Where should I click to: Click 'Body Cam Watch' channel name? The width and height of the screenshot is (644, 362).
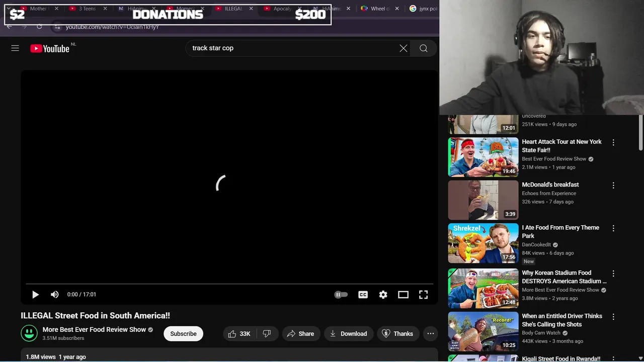541,333
